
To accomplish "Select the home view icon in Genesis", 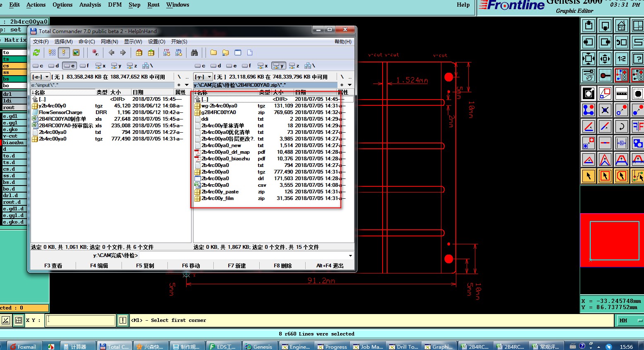I will 621,26.
